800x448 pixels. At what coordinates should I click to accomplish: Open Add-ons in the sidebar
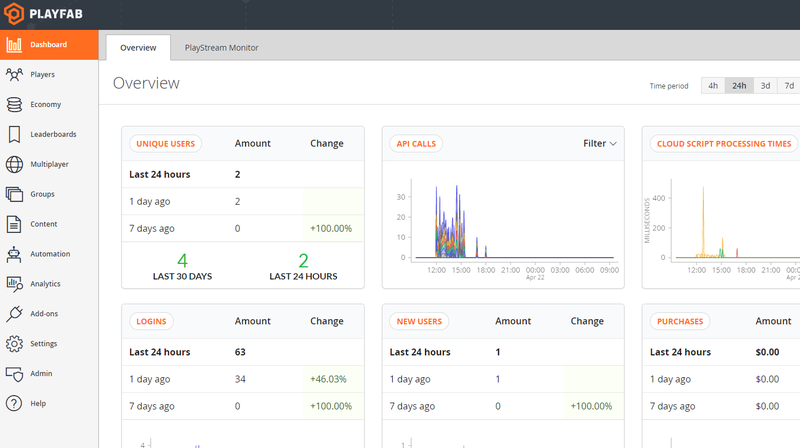(x=44, y=314)
